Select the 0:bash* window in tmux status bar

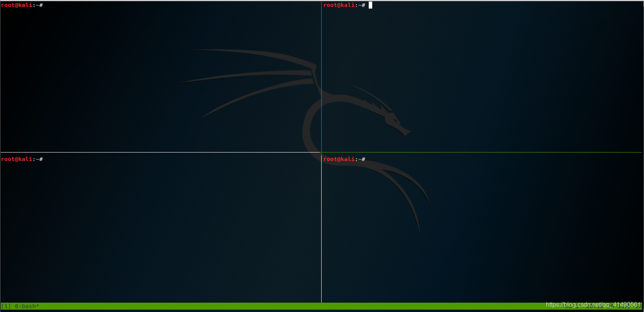(x=27, y=306)
